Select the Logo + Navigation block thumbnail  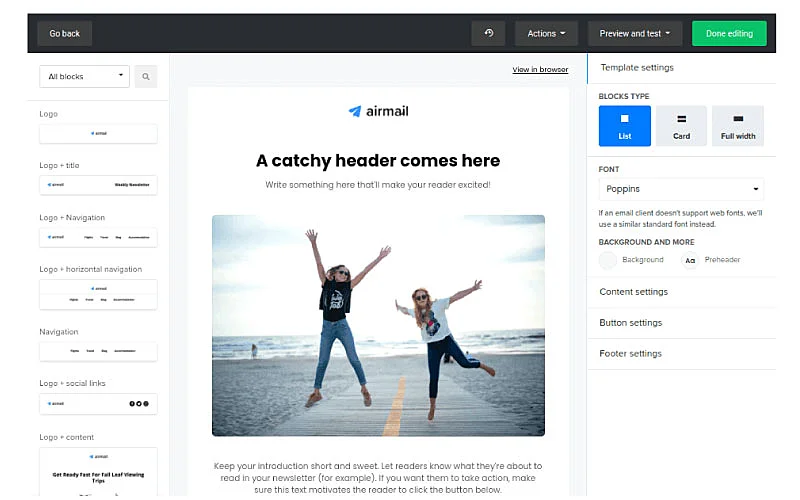[98, 237]
